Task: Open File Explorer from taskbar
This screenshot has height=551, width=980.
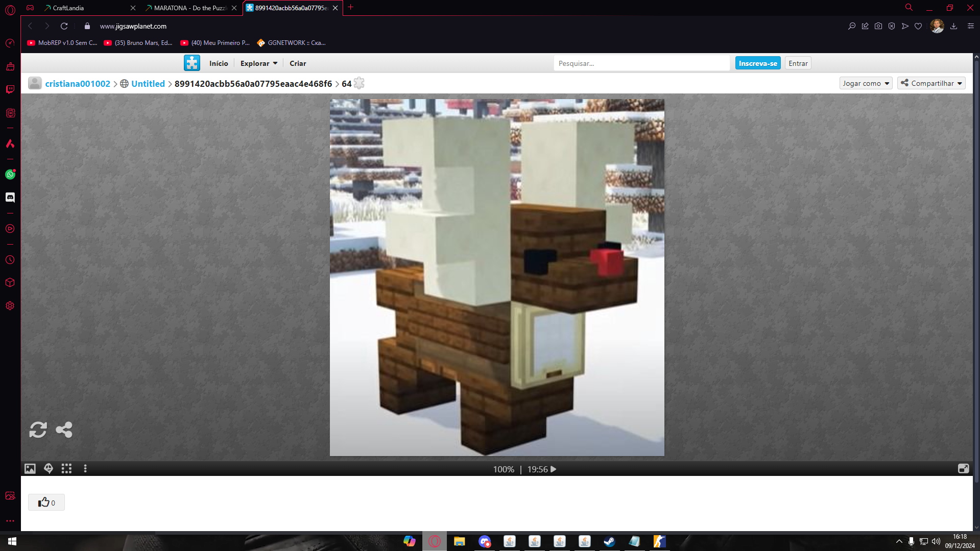Action: 459,541
